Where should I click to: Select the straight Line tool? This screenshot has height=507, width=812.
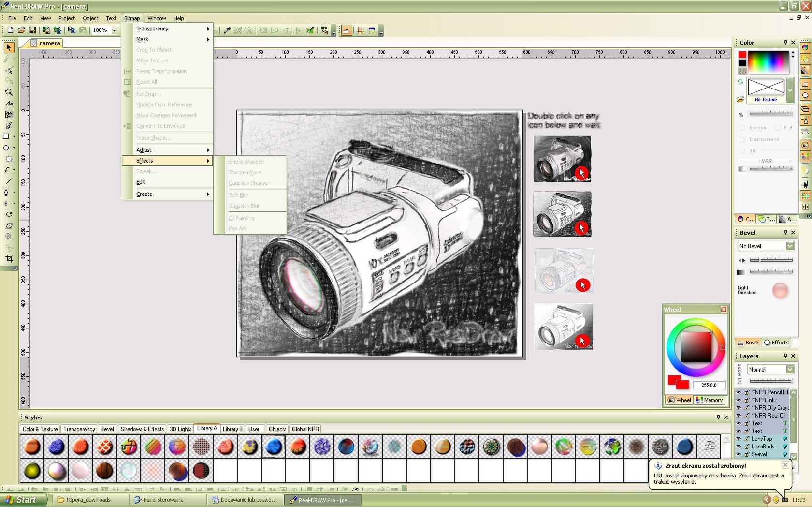9,181
